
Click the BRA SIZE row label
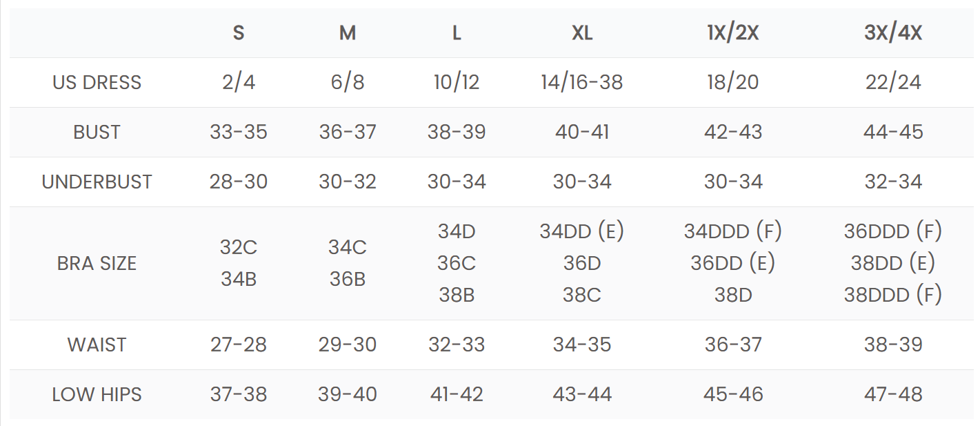point(97,263)
